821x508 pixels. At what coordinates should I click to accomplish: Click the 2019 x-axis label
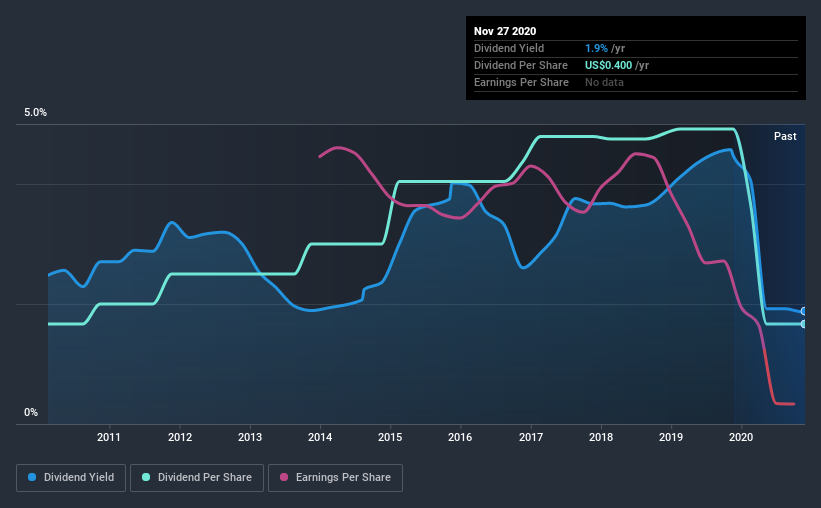(x=671, y=437)
